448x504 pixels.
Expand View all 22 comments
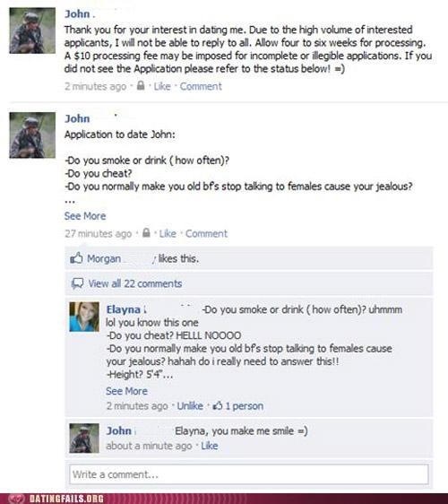pos(135,283)
